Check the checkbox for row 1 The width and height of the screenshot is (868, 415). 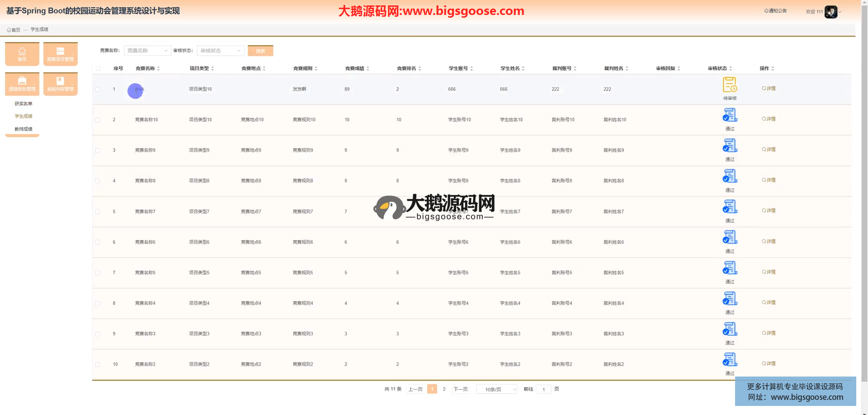point(98,90)
